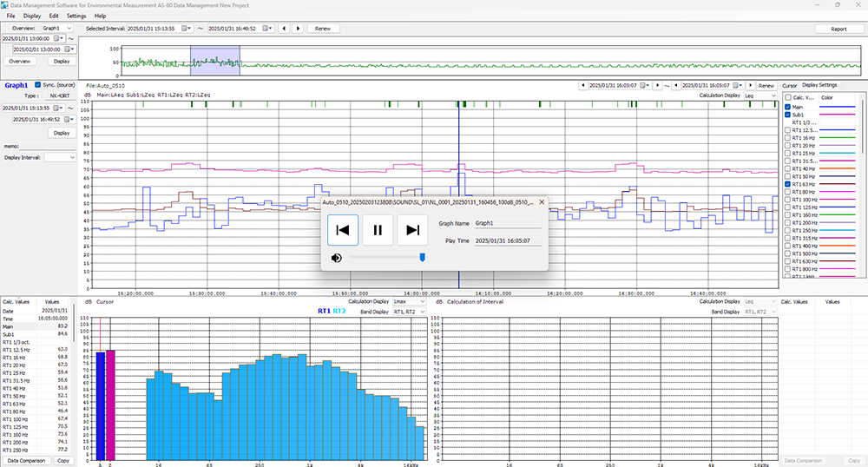Uncheck RT1 63 Hz in Display Settings
This screenshot has width=868, height=467.
click(788, 184)
